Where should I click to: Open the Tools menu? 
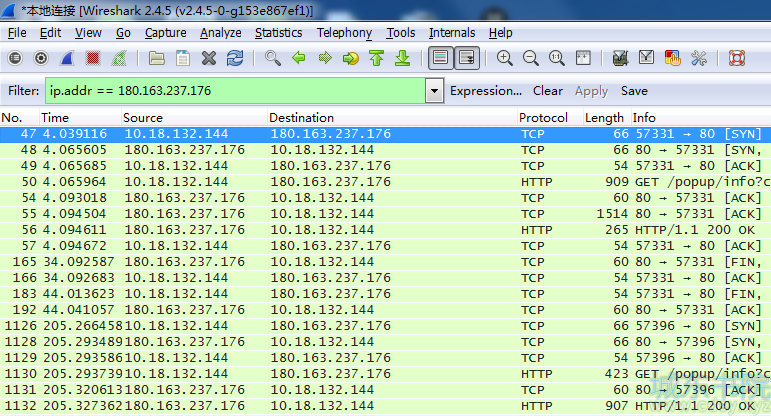point(401,33)
